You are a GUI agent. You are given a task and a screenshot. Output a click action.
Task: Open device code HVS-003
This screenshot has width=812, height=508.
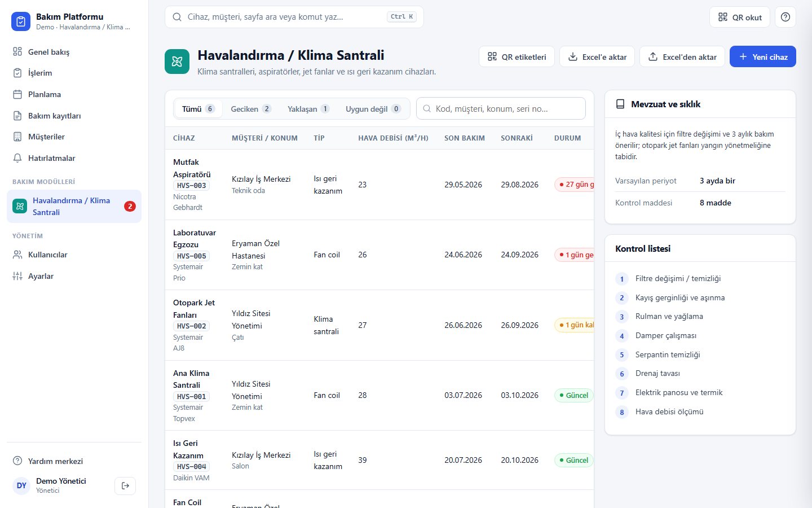[192, 185]
